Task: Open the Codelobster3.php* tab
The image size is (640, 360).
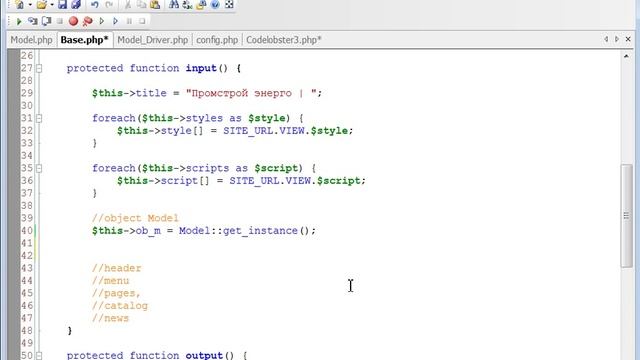Action: [284, 40]
